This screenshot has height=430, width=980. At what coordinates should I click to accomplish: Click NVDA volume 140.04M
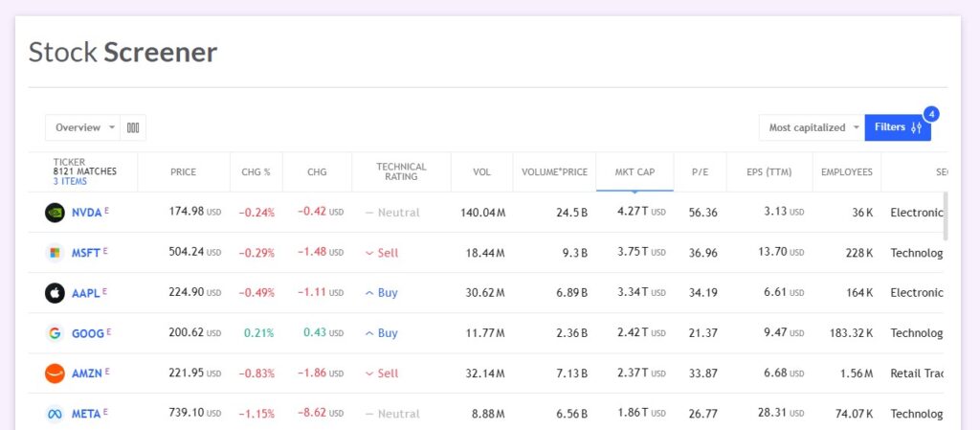483,213
